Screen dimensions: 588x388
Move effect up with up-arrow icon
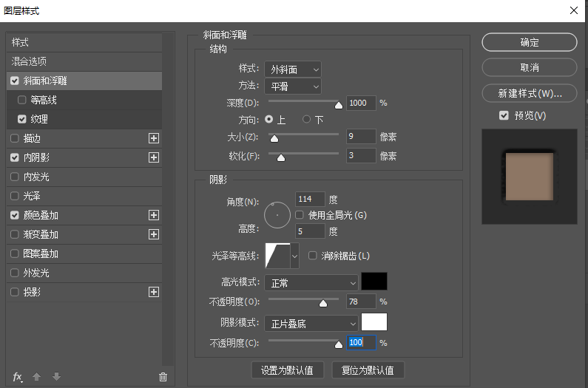coord(36,376)
